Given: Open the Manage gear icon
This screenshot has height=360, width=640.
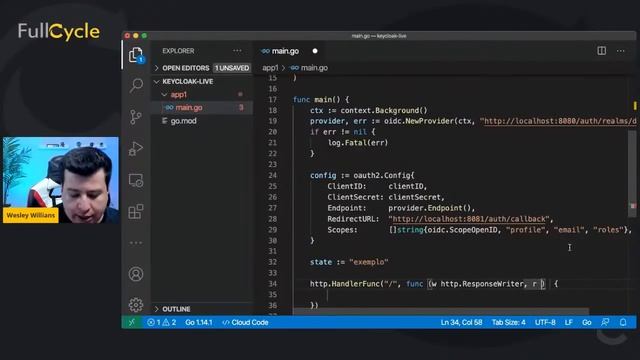Looking at the screenshot, I should click(x=136, y=304).
